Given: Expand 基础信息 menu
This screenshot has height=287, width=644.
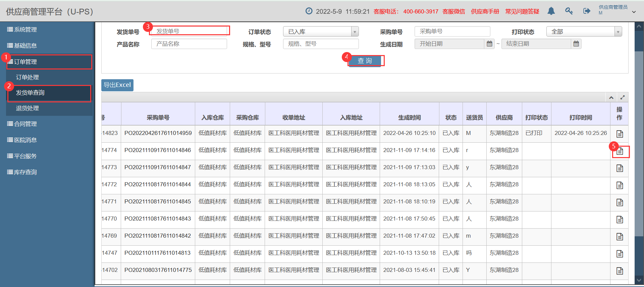Looking at the screenshot, I should click(x=46, y=46).
